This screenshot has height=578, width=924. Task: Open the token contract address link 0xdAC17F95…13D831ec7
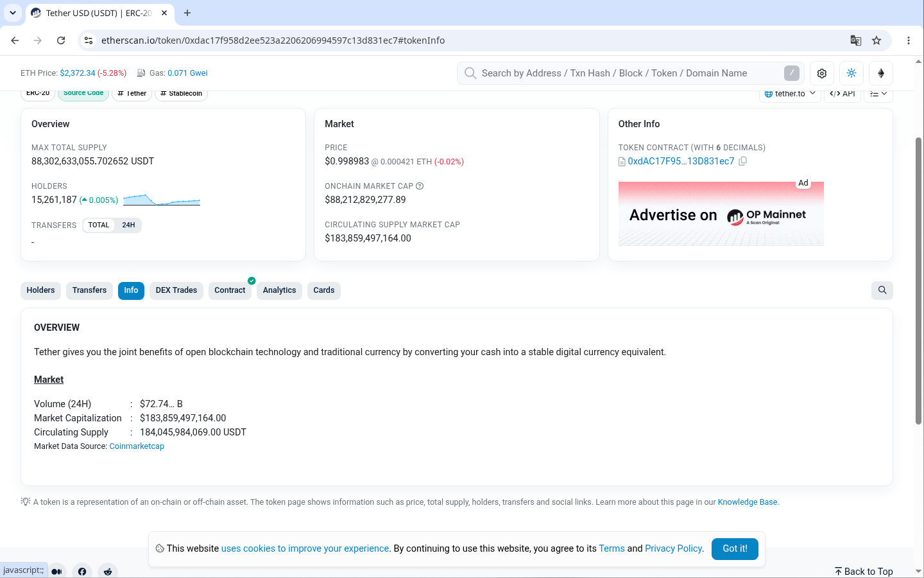(x=681, y=161)
